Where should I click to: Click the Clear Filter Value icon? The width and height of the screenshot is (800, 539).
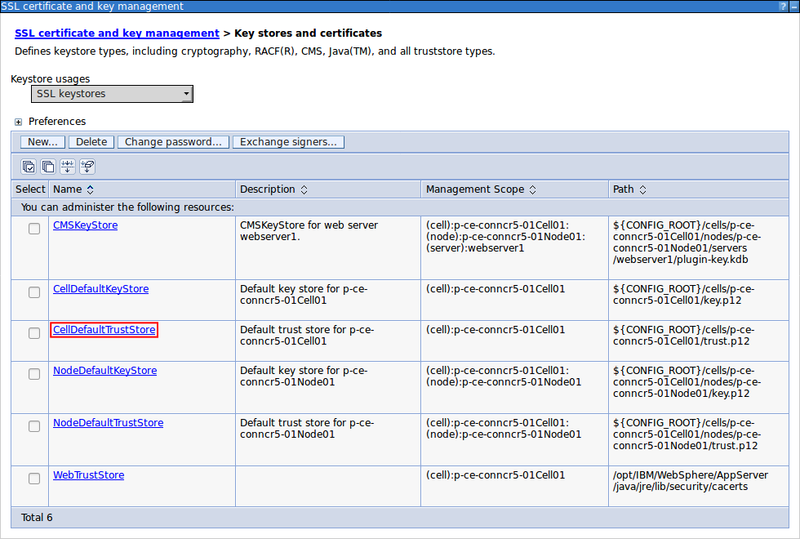pos(87,166)
